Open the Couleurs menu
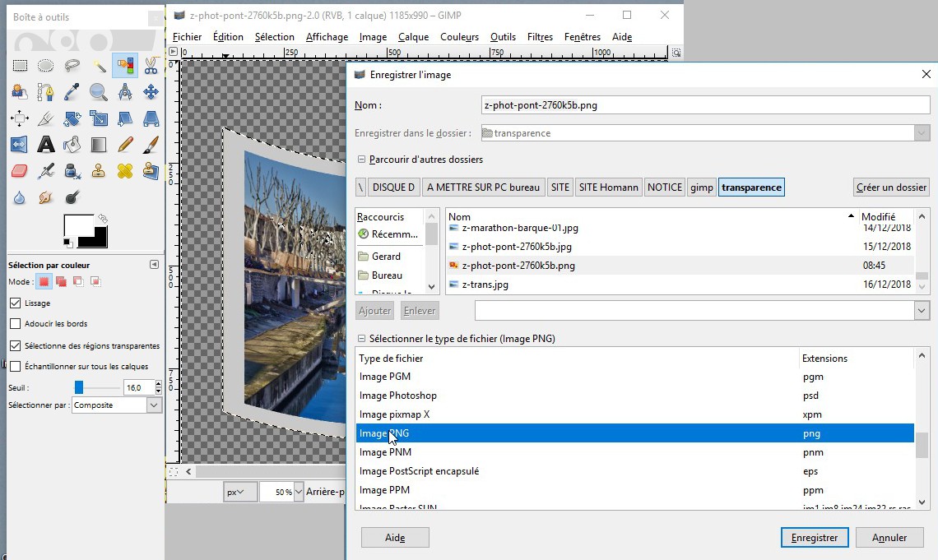Image resolution: width=938 pixels, height=560 pixels. point(459,37)
